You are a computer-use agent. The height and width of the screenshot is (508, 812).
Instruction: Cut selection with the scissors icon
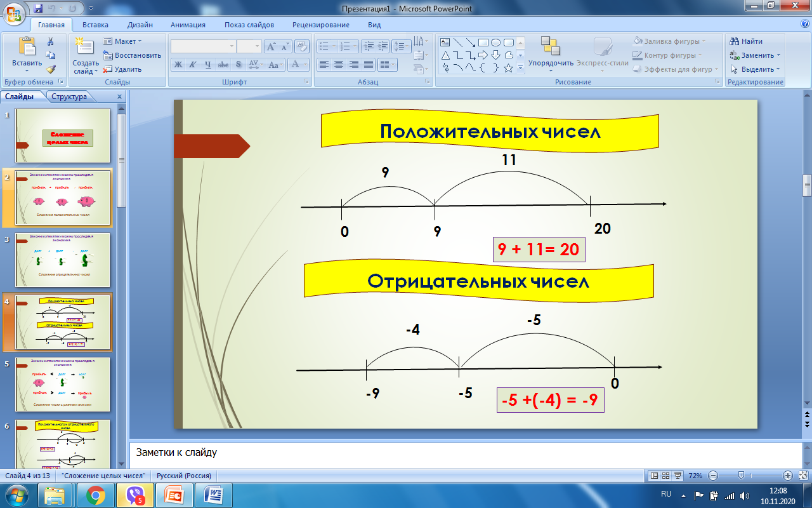(x=51, y=41)
